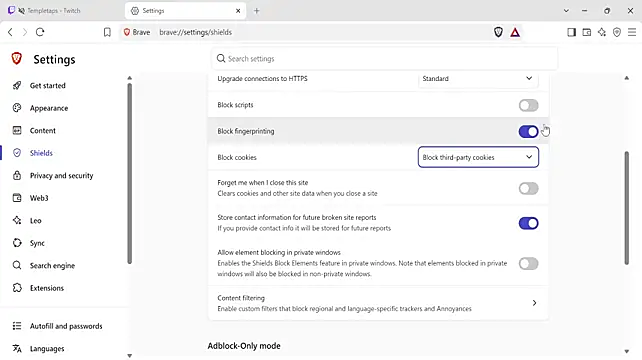The image size is (642, 360).
Task: Open the Get started settings section
Action: [47, 85]
